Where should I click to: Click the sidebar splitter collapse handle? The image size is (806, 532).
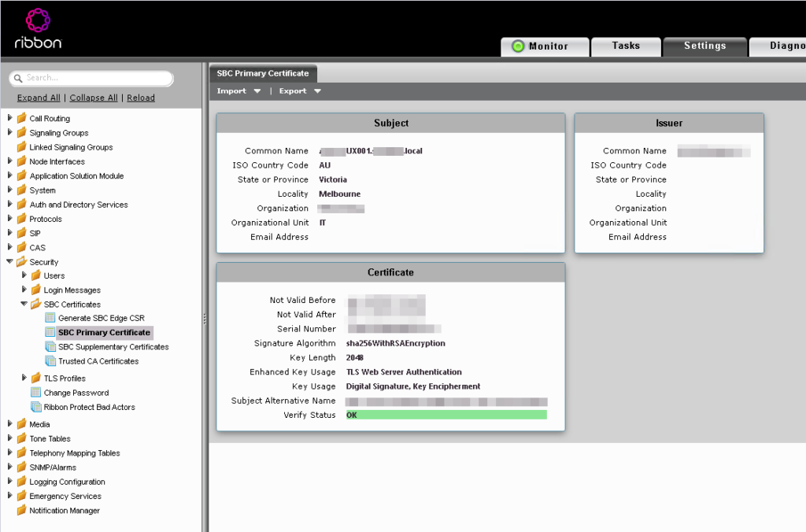click(x=205, y=319)
